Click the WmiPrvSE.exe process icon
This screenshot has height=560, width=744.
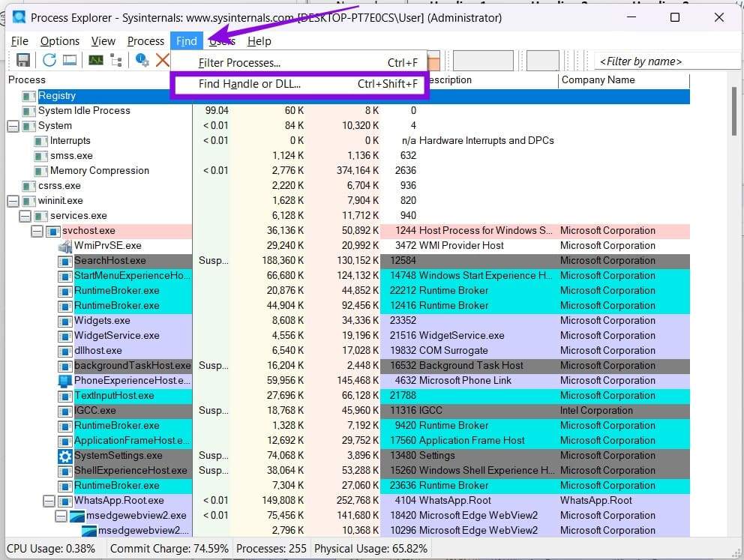coord(64,246)
